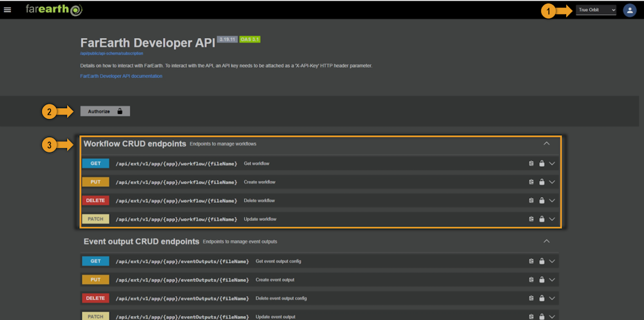Click the Workflow CRUD endpoints heading
This screenshot has width=644, height=320.
click(135, 144)
